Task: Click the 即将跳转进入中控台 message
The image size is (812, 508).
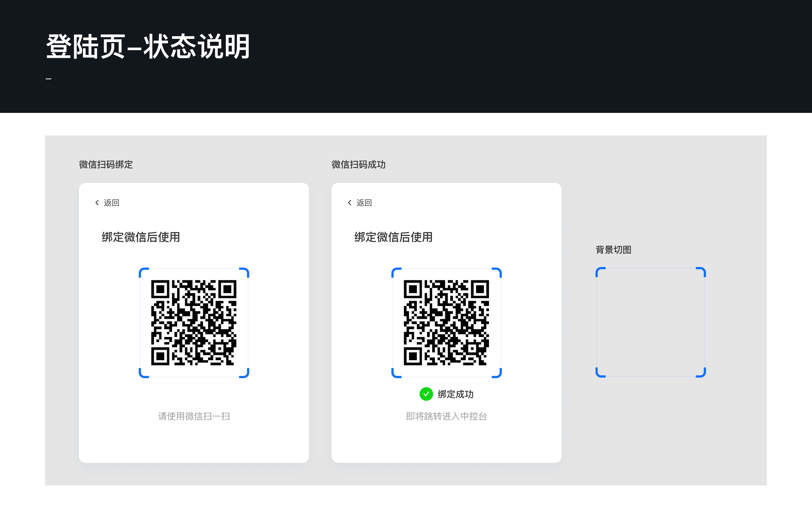Action: tap(447, 416)
